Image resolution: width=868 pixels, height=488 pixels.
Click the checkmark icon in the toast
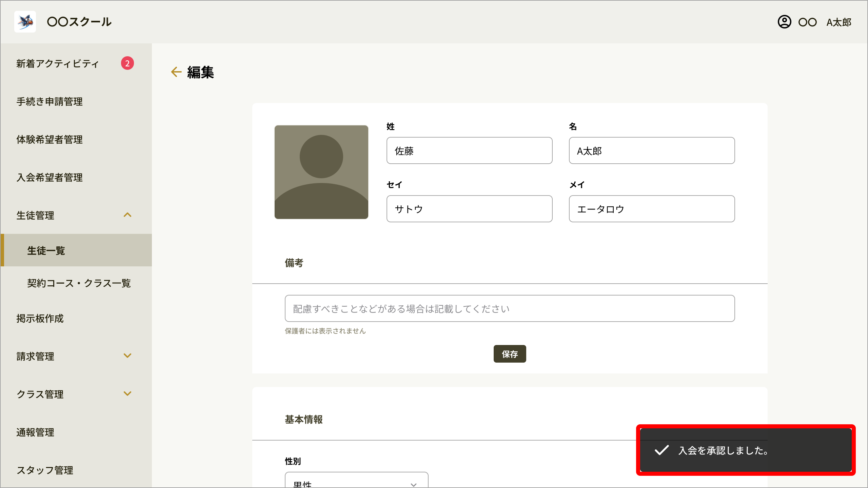pos(662,450)
